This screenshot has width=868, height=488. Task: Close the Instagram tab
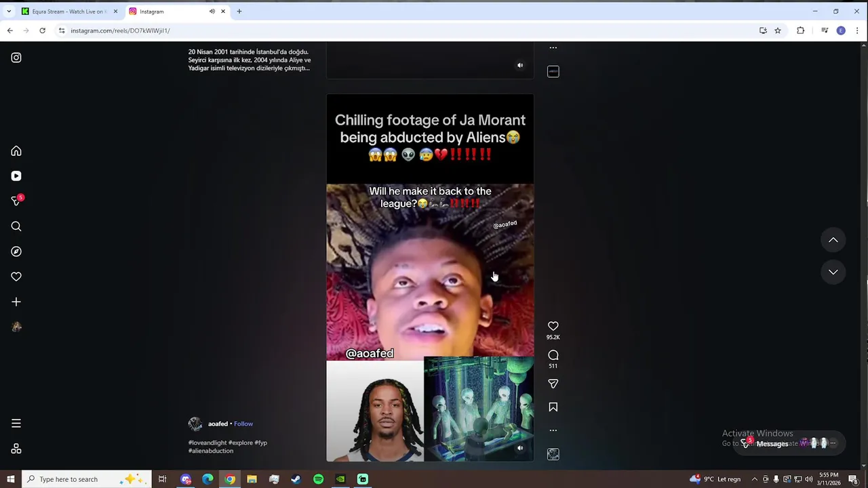pos(222,12)
